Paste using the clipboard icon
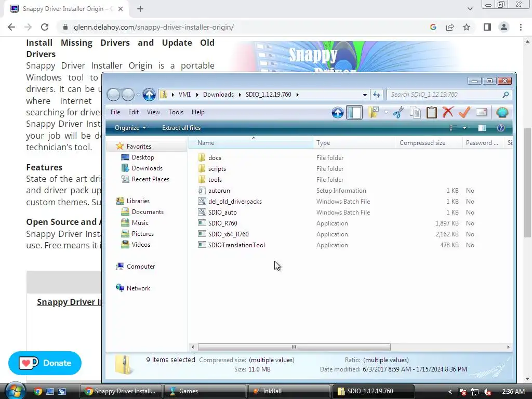The image size is (532, 399). coord(432,112)
